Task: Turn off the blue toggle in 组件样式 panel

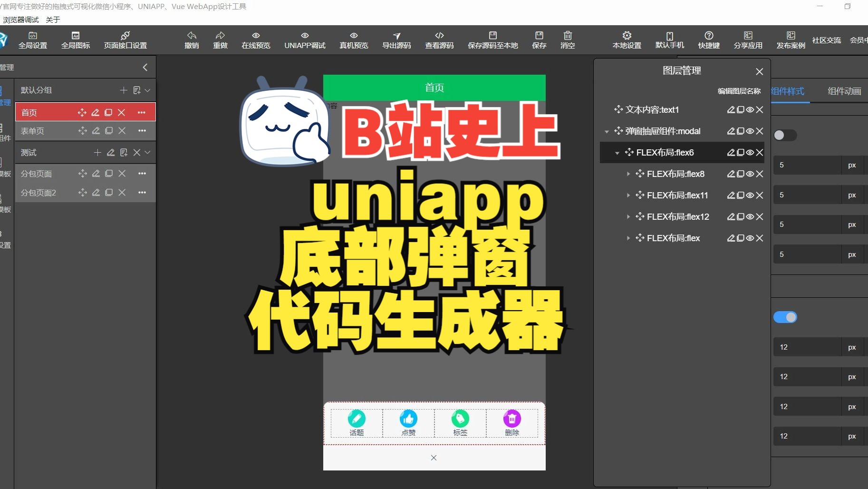Action: pos(785,317)
